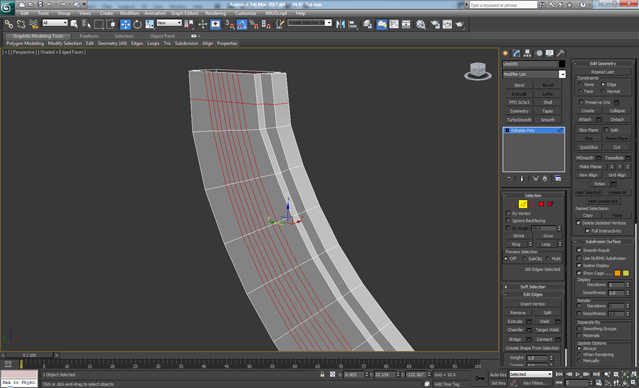Open the Motion command panel tab

coord(539,53)
